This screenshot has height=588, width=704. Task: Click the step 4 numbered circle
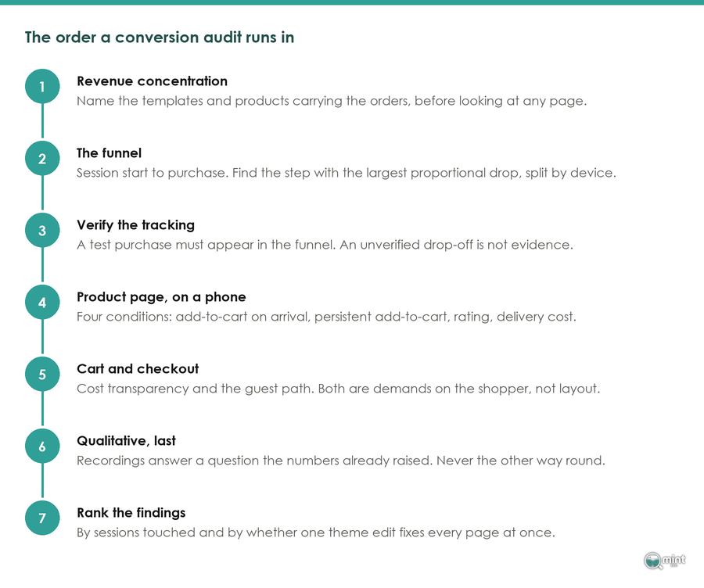(x=42, y=302)
